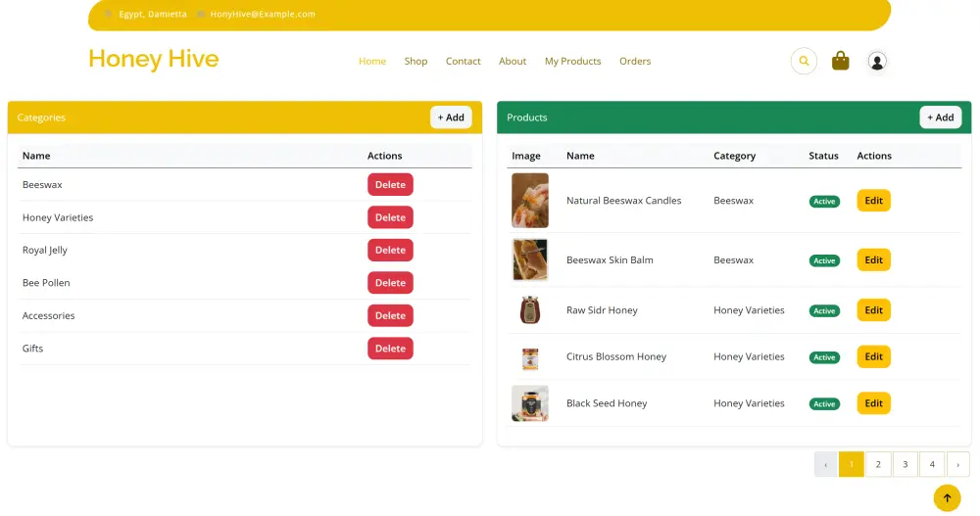Open the Orders menu item
This screenshot has height=516, width=980.
635,62
